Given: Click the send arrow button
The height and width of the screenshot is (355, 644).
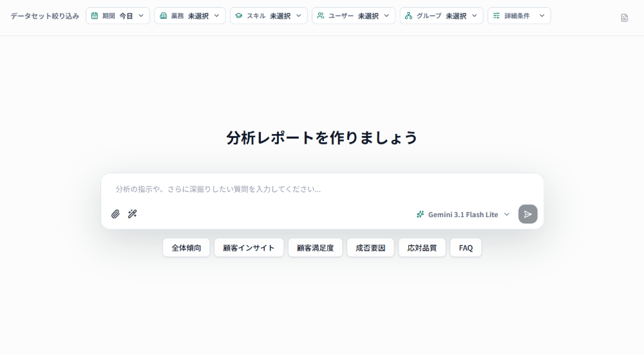Looking at the screenshot, I should point(528,214).
